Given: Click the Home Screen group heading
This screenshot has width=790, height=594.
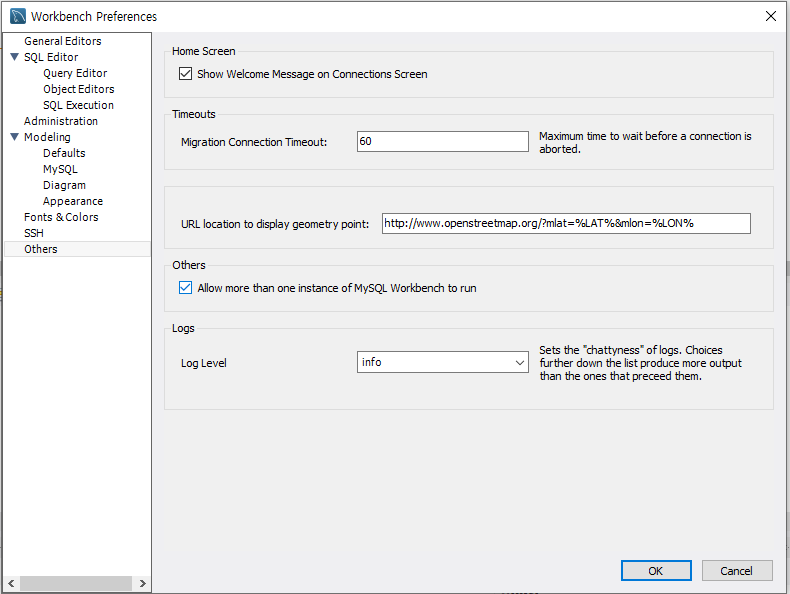Looking at the screenshot, I should (204, 51).
